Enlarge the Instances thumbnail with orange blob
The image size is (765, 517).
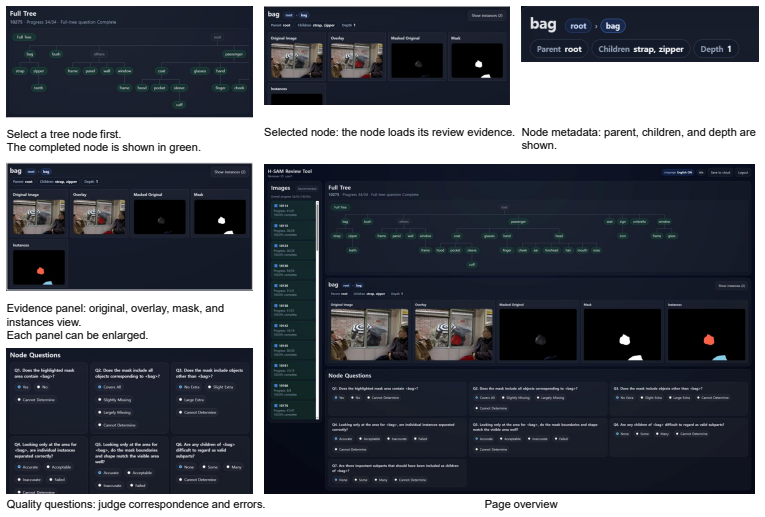tap(706, 335)
